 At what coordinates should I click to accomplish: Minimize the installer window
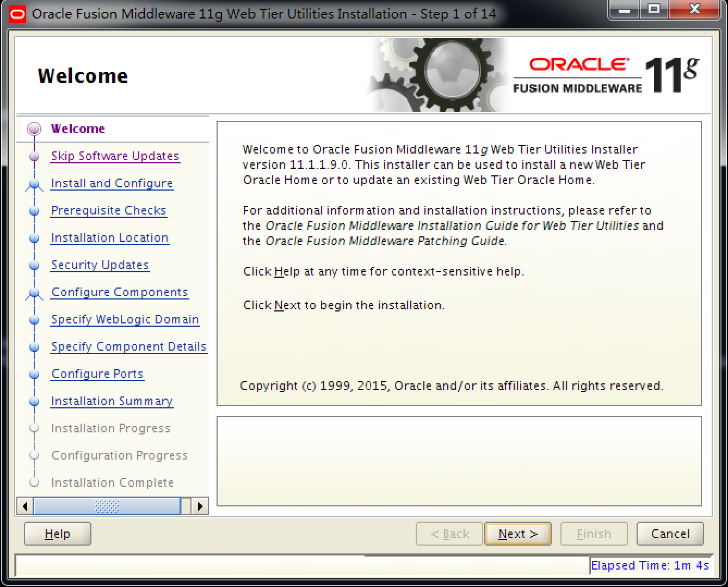click(625, 10)
